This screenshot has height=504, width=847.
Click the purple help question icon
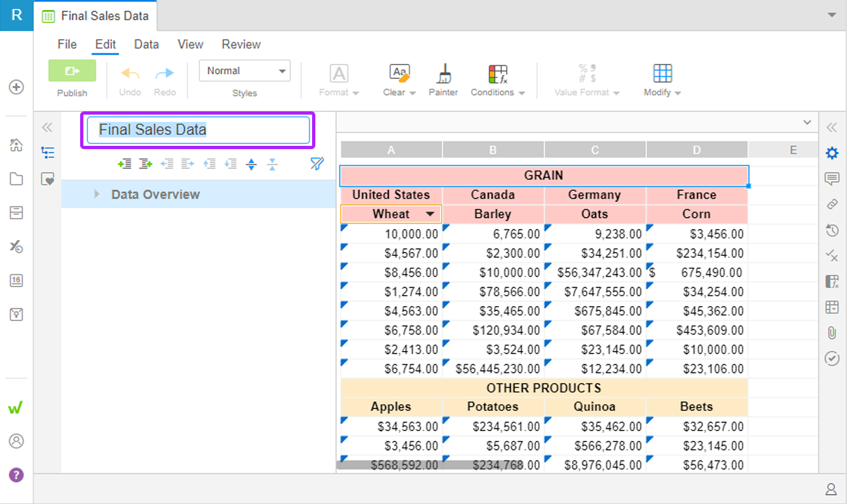coord(16,475)
